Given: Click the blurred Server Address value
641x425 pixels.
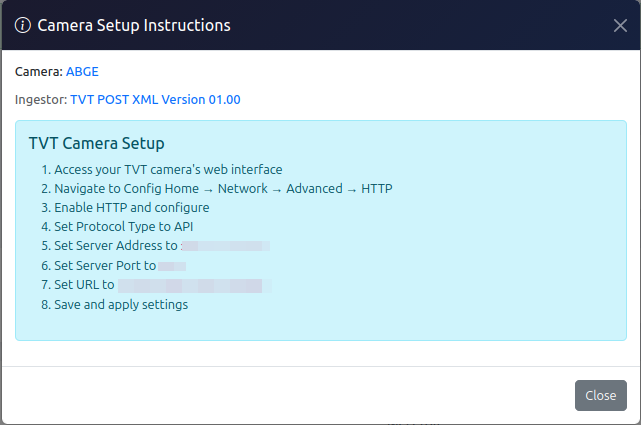Looking at the screenshot, I should 225,246.
